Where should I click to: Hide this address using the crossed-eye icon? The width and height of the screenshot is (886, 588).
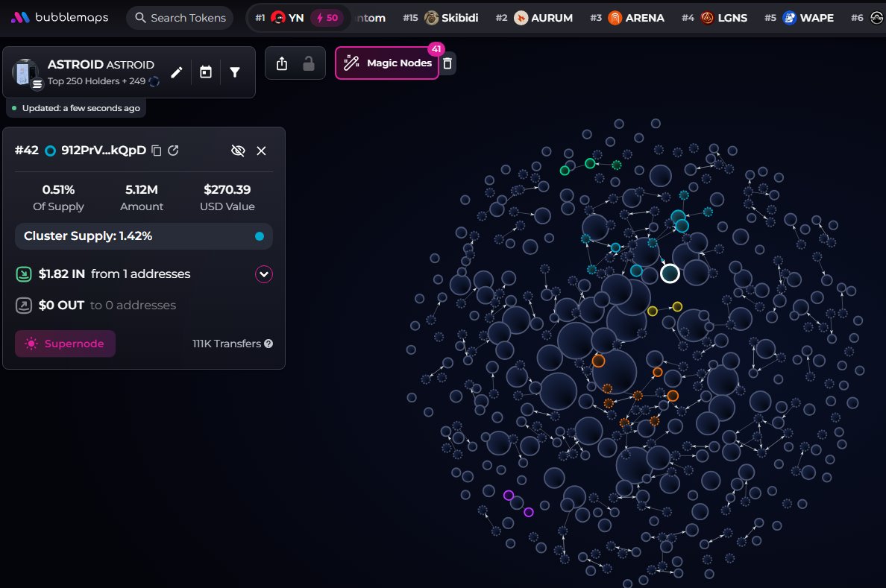(238, 151)
